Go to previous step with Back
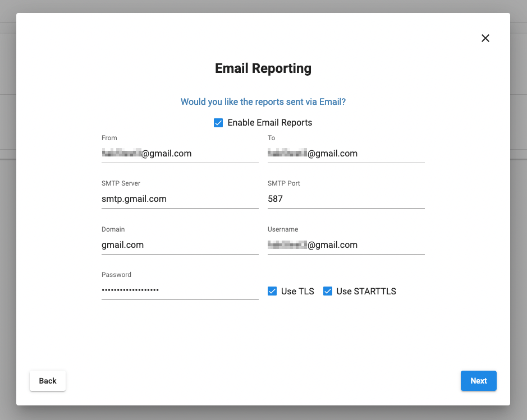Viewport: 527px width, 420px height. pyautogui.click(x=48, y=381)
